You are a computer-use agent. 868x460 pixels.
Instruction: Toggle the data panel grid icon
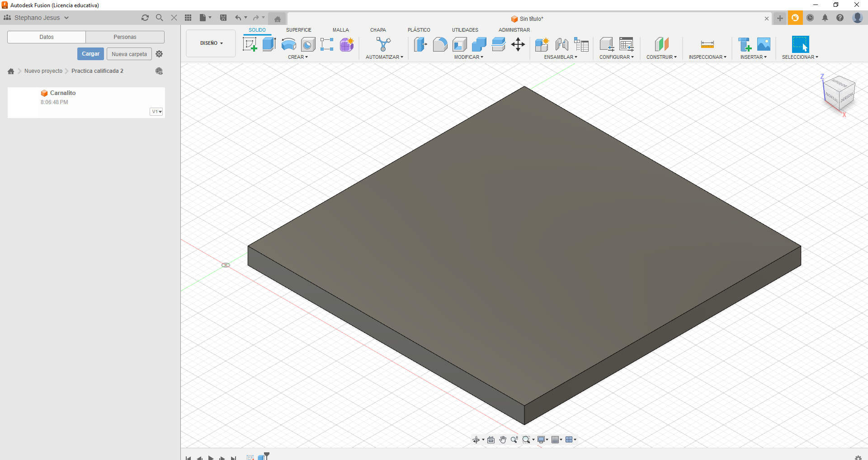pyautogui.click(x=188, y=18)
